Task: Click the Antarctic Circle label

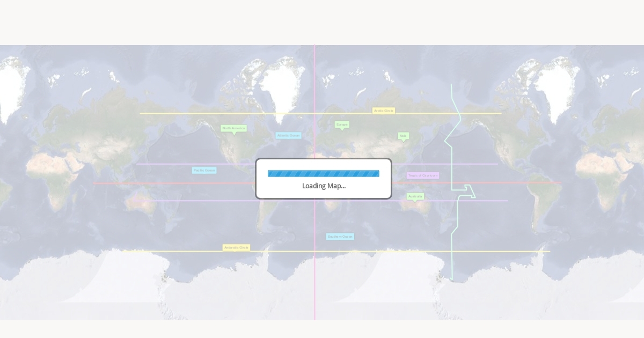Action: pyautogui.click(x=237, y=247)
